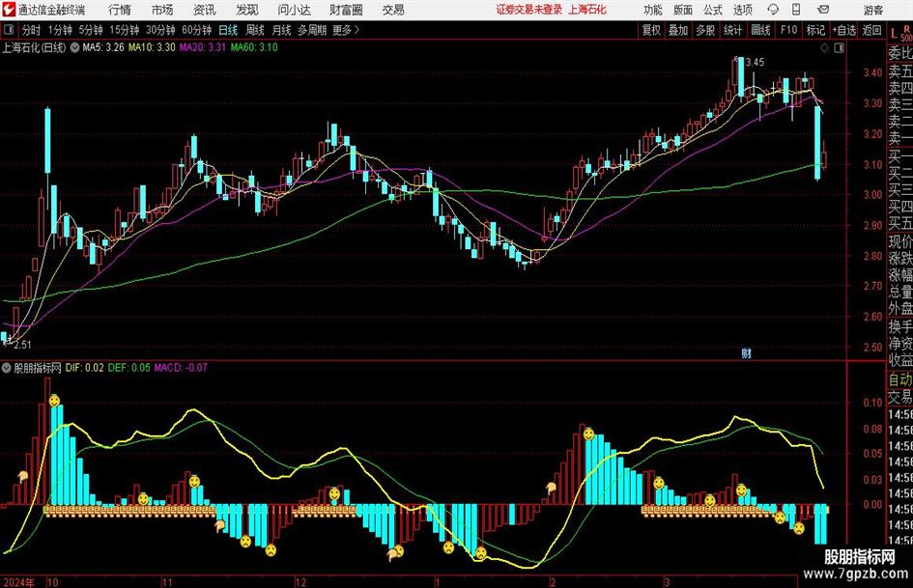Screen dimensions: 913x588
Task: Switch to 月线 monthly period
Action: [282, 30]
